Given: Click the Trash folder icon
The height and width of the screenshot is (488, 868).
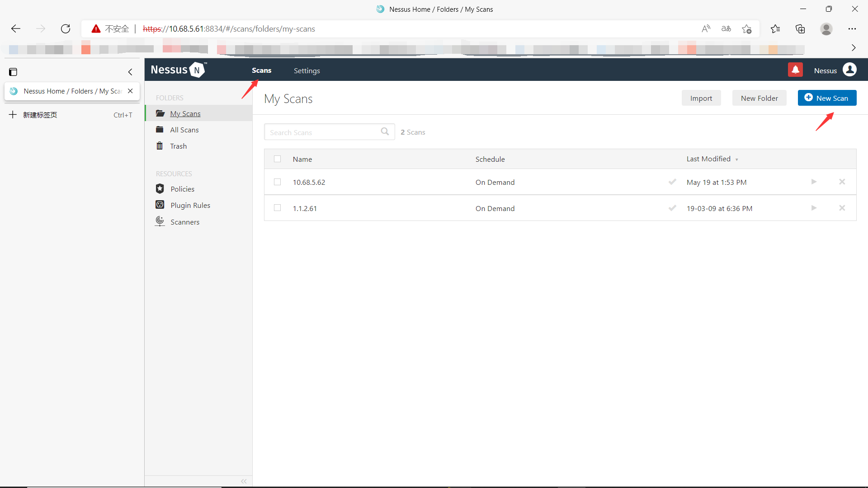Looking at the screenshot, I should pyautogui.click(x=160, y=146).
